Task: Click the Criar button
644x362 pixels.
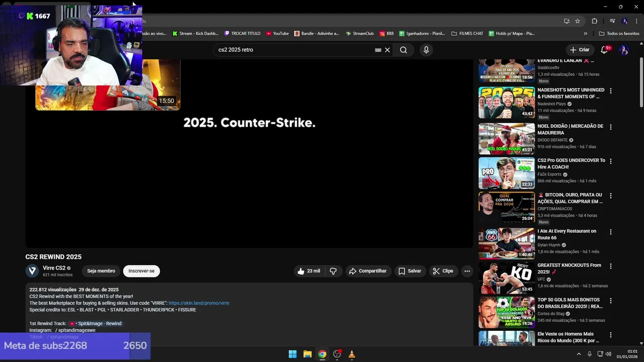Action: [x=579, y=50]
